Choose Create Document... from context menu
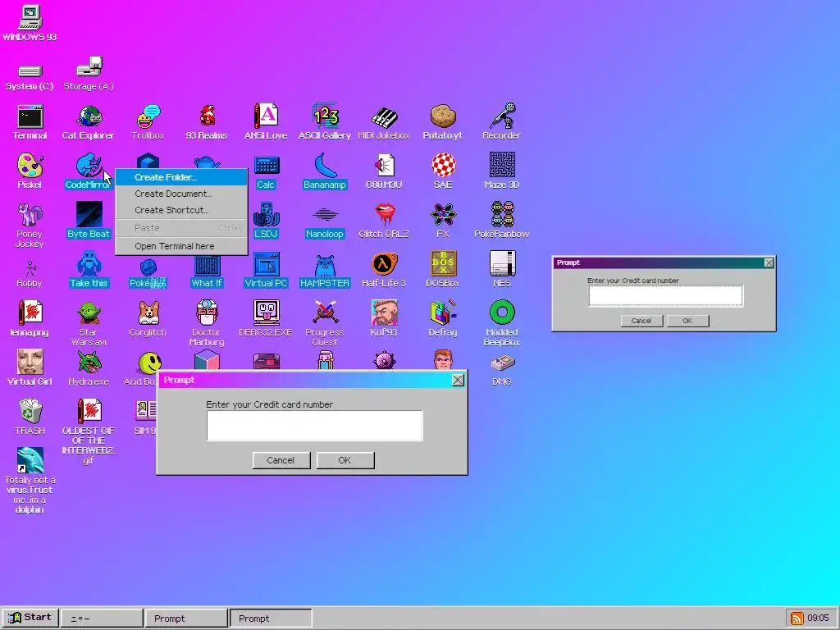 pyautogui.click(x=181, y=194)
